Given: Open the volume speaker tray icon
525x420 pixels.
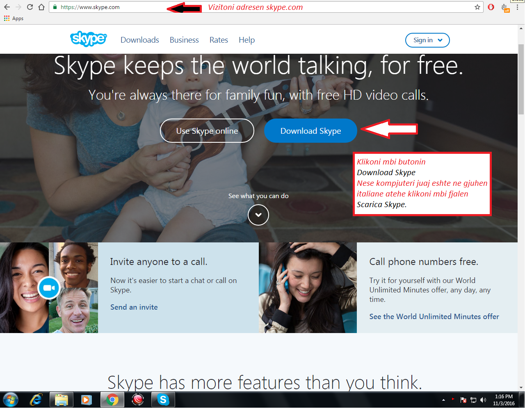Looking at the screenshot, I should pyautogui.click(x=483, y=400).
